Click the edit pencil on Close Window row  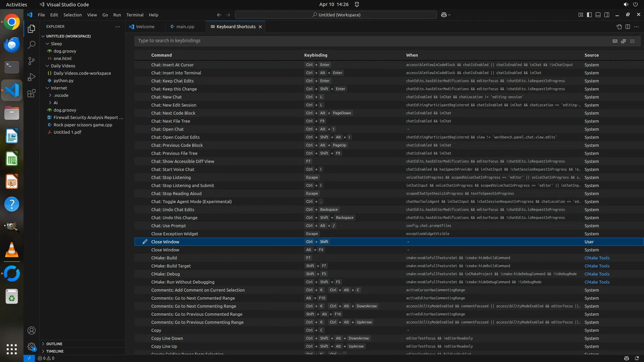145,242
